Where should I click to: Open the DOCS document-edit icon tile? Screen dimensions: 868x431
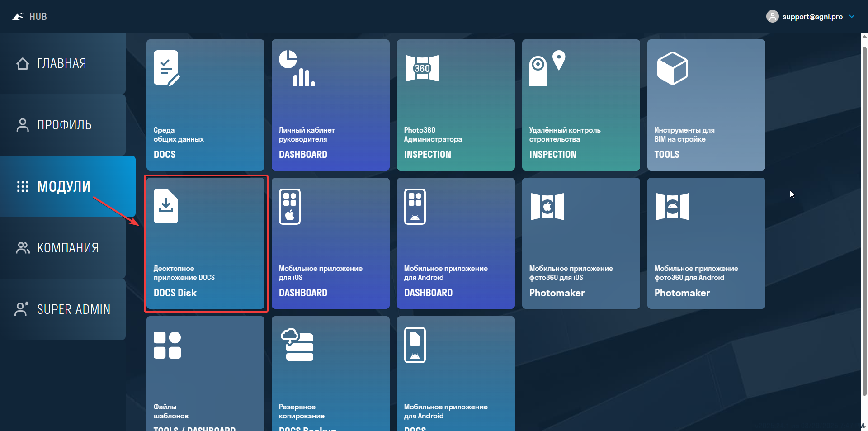pos(166,68)
